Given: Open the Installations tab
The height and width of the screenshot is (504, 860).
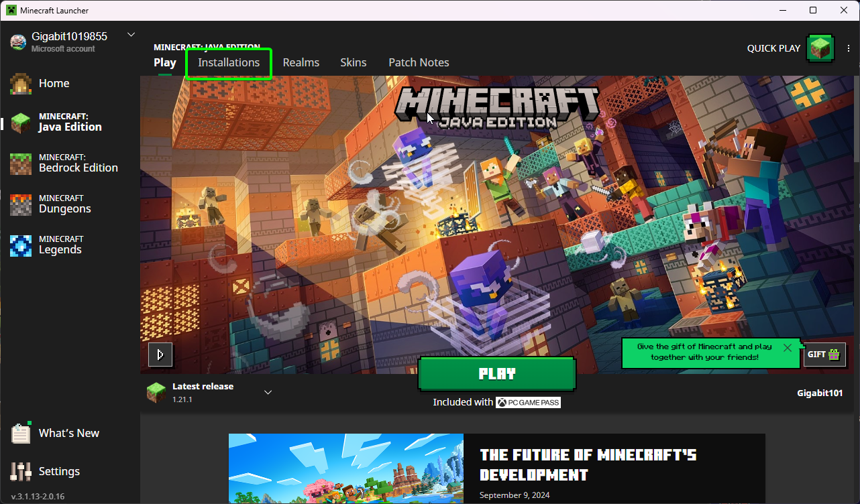Looking at the screenshot, I should pos(229,62).
